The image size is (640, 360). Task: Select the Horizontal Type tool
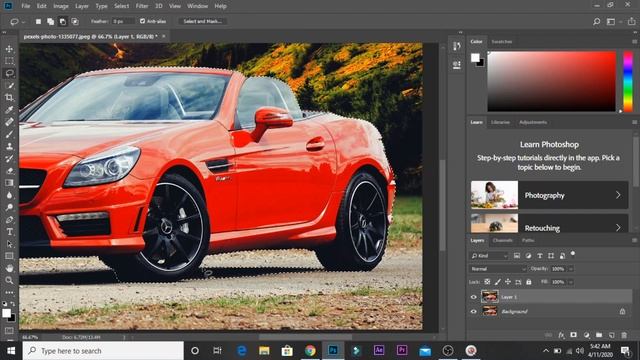pyautogui.click(x=9, y=231)
